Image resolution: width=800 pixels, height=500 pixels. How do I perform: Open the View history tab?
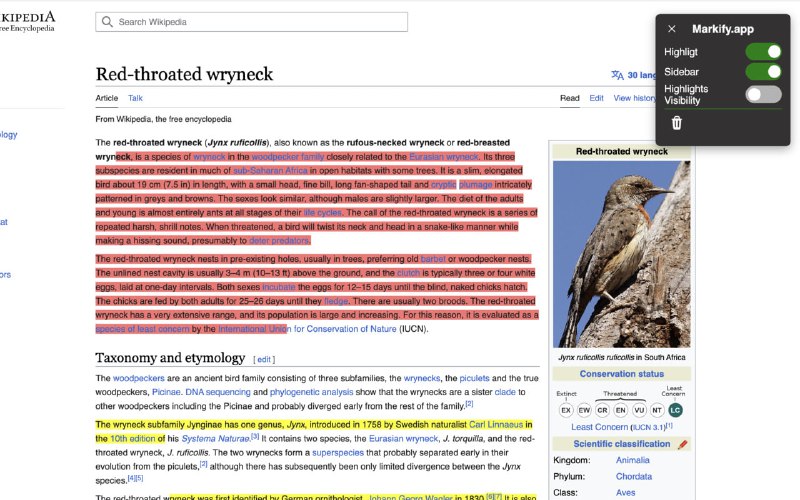pyautogui.click(x=635, y=98)
